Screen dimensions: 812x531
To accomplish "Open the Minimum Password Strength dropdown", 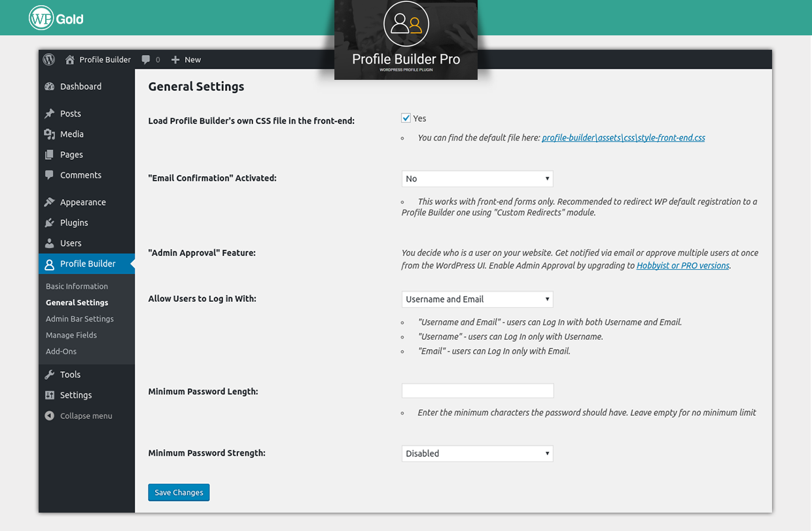I will 477,453.
